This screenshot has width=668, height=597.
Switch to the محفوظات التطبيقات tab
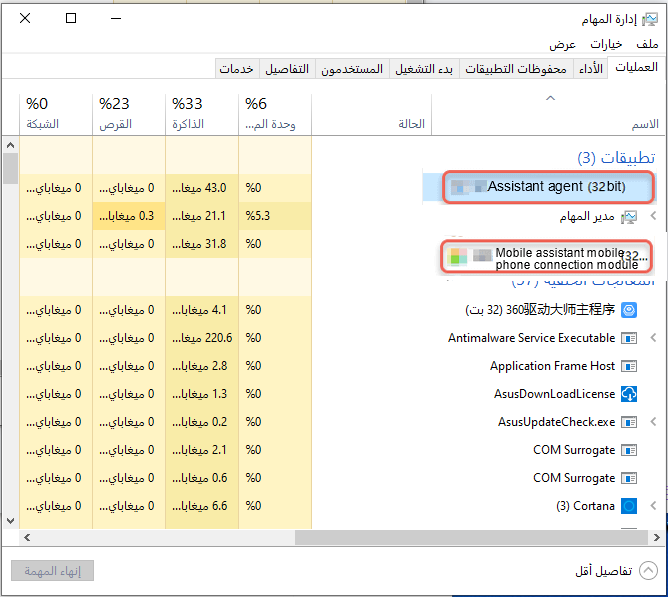(516, 69)
